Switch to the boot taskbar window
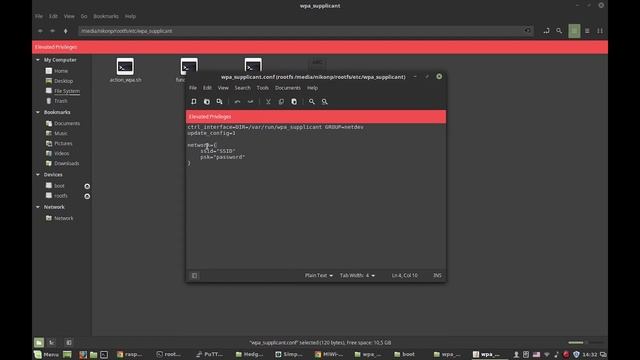 pos(404,354)
